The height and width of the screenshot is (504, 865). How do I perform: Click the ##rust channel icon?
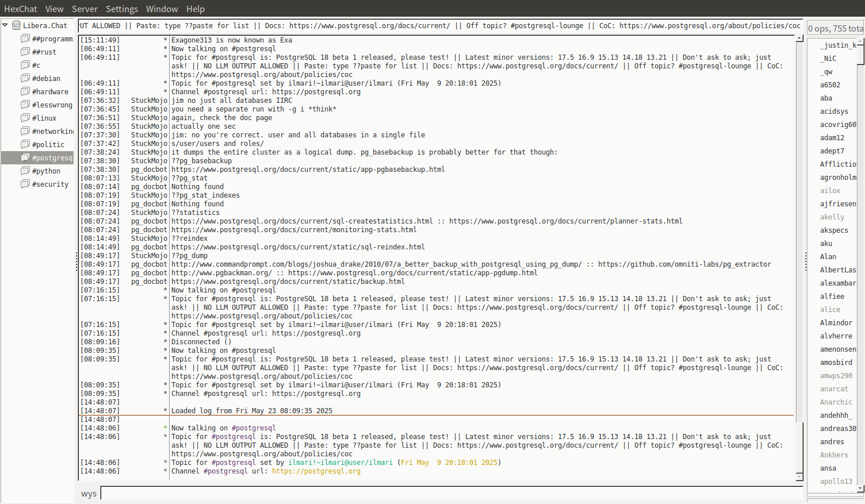point(25,52)
